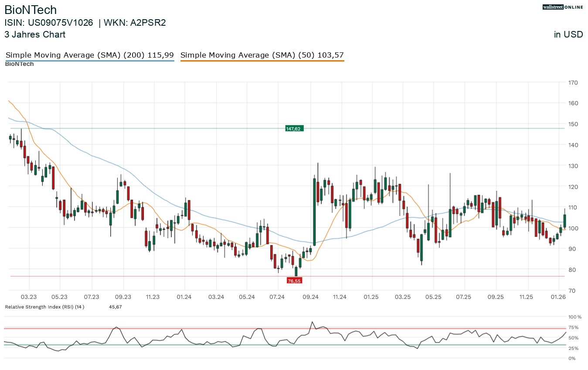Click the 75 % RSI axis label
This screenshot has height=370, width=588.
tap(573, 327)
